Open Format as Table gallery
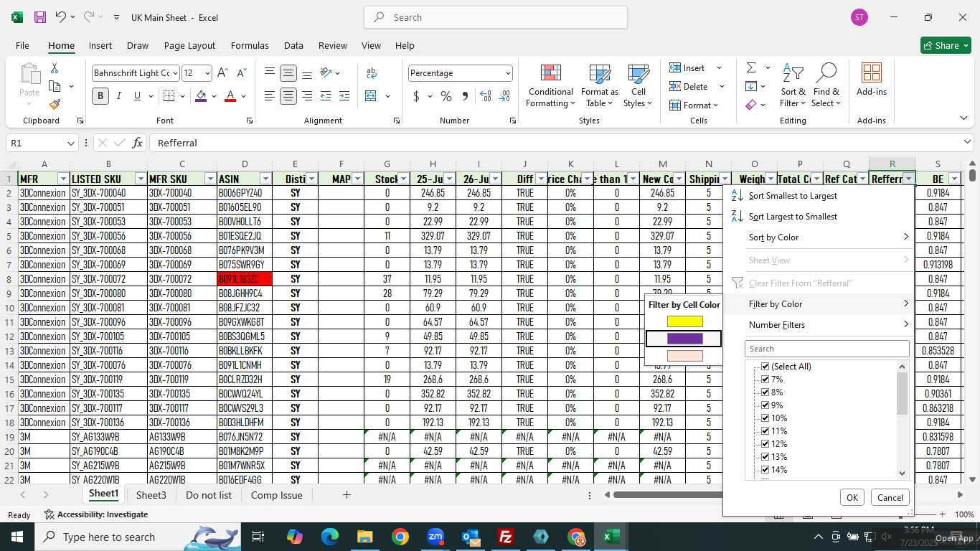Viewport: 980px width, 551px height. click(599, 86)
